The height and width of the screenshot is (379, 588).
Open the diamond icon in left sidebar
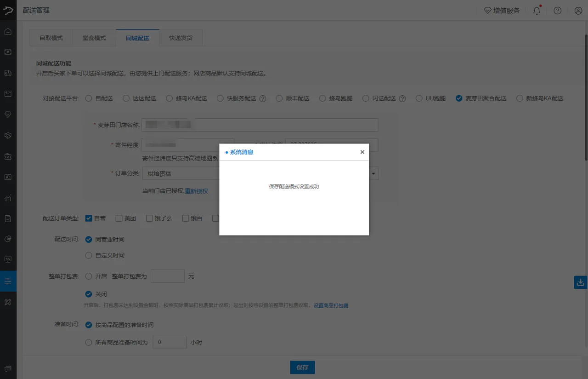pos(8,115)
